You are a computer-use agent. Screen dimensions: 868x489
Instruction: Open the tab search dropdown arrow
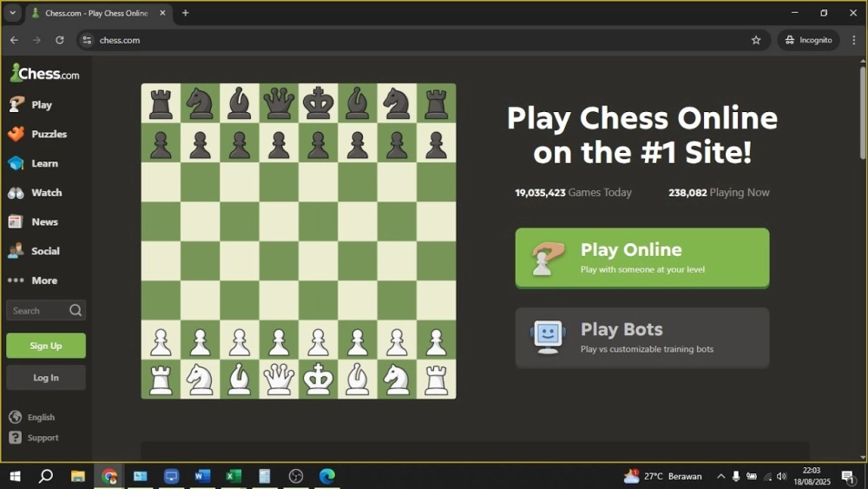(x=13, y=13)
